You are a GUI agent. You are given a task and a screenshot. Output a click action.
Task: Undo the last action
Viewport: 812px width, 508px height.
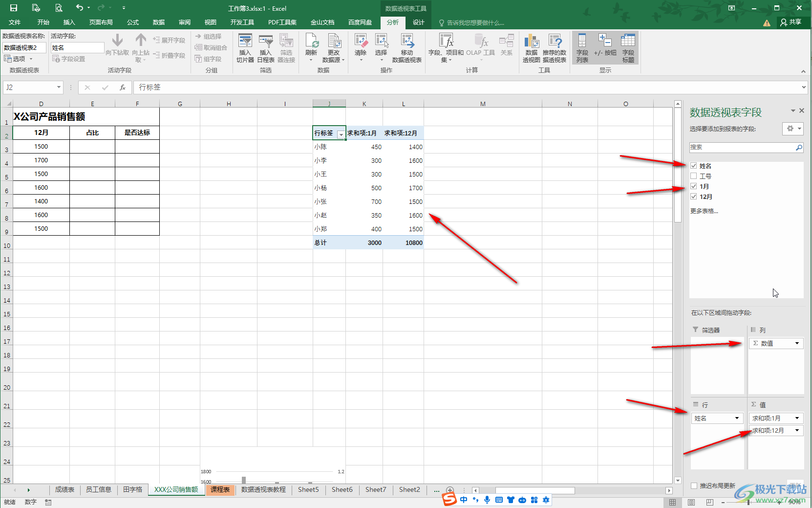point(80,8)
